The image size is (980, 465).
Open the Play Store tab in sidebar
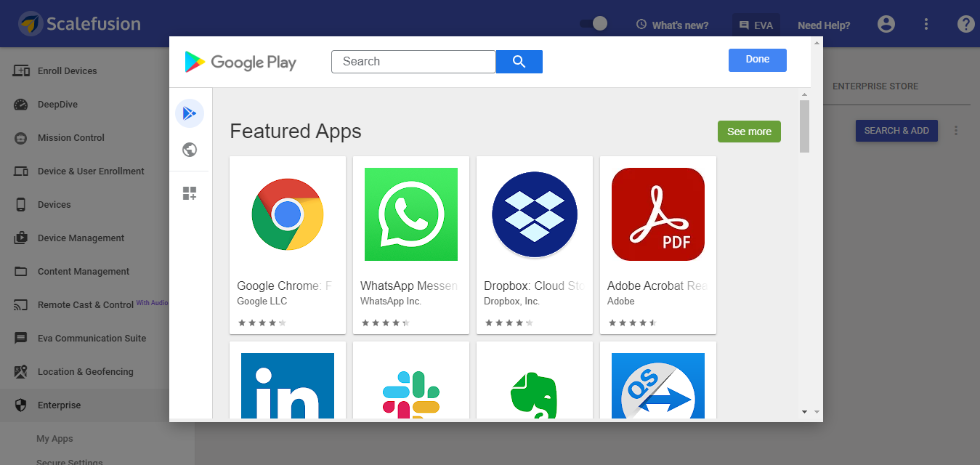click(x=190, y=113)
